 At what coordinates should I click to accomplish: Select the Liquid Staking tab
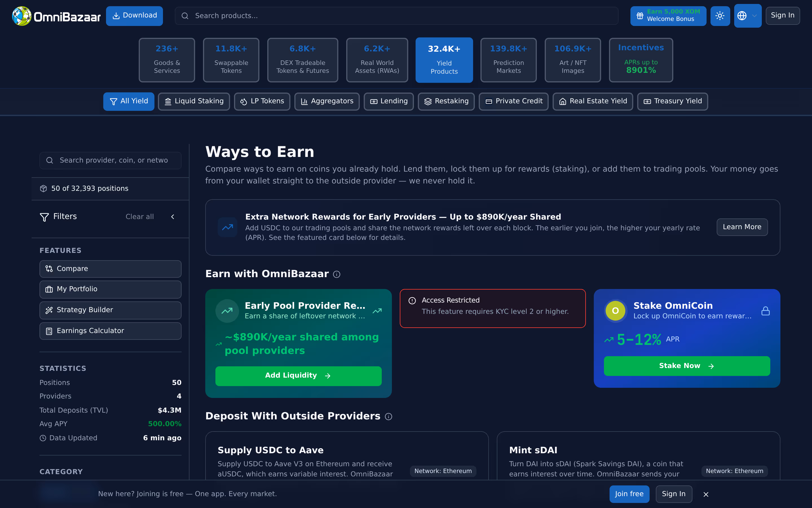tap(194, 102)
